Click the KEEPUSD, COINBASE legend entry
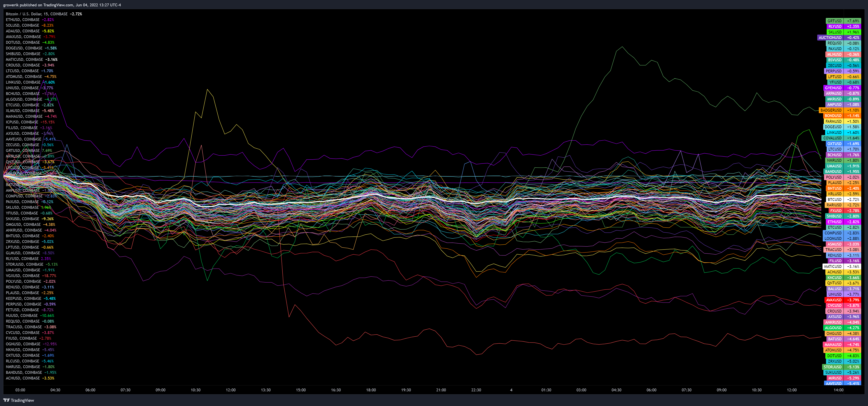 (x=31, y=299)
